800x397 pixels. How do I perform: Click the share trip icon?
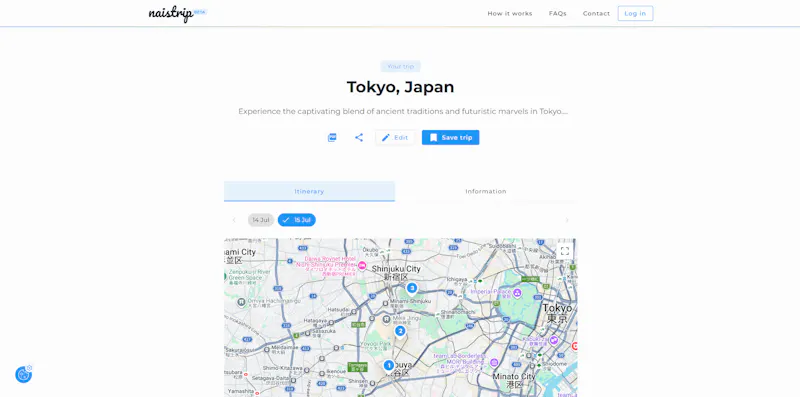tap(359, 137)
